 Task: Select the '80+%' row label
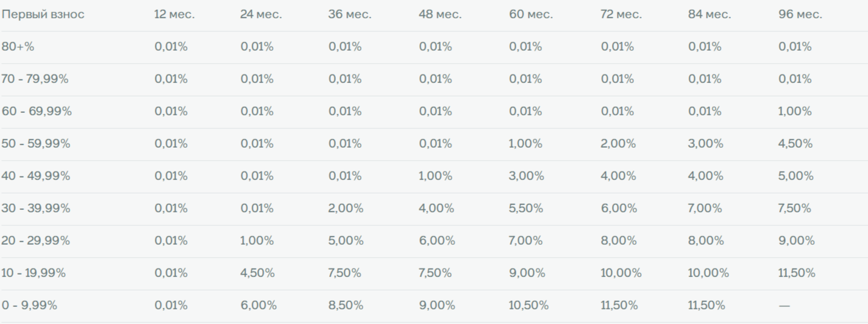click(x=18, y=47)
